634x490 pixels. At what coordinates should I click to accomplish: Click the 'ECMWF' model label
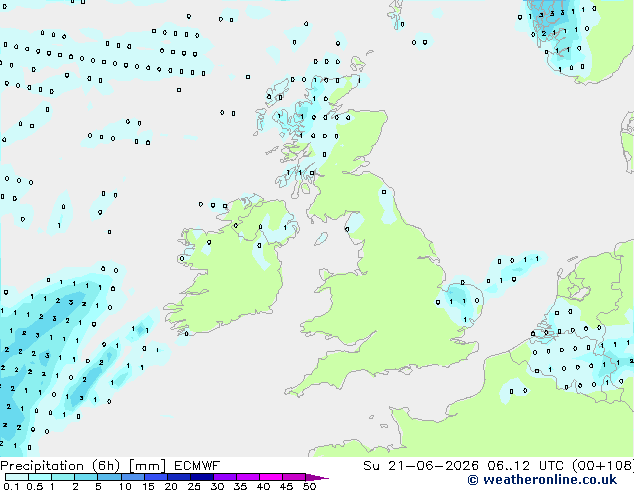197,466
